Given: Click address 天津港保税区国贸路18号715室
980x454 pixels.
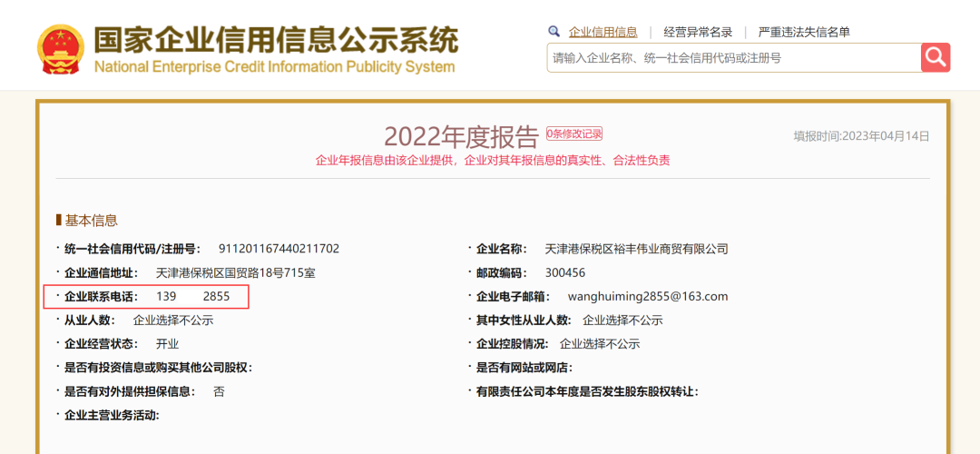Looking at the screenshot, I should coord(235,272).
